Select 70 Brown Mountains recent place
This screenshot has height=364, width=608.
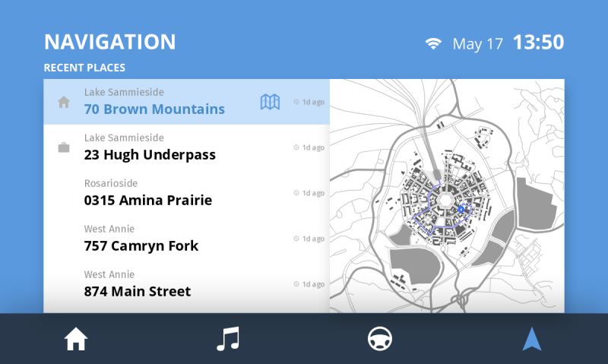click(x=154, y=109)
